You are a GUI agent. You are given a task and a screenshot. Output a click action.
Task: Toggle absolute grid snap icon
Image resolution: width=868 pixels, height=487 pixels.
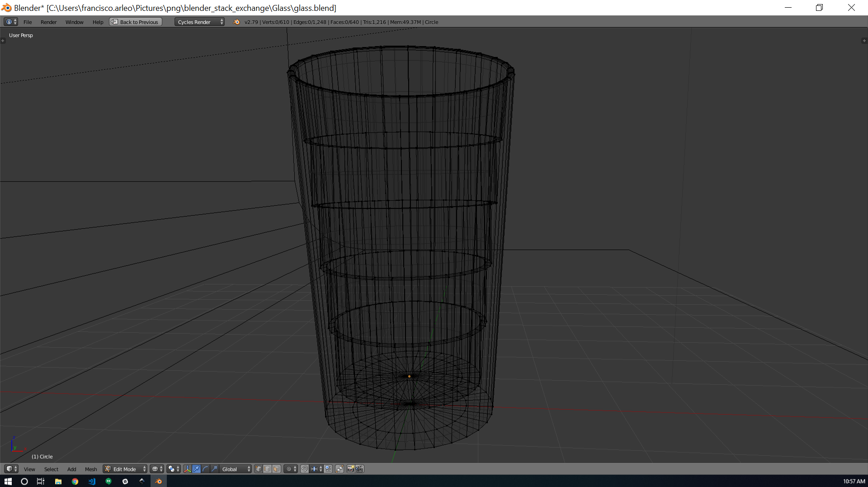click(328, 469)
